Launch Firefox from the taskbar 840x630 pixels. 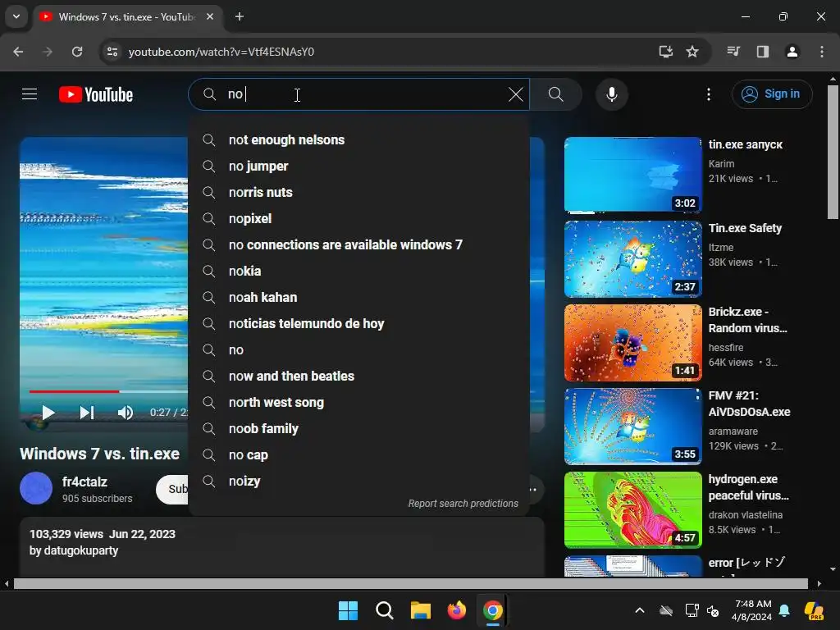click(456, 610)
